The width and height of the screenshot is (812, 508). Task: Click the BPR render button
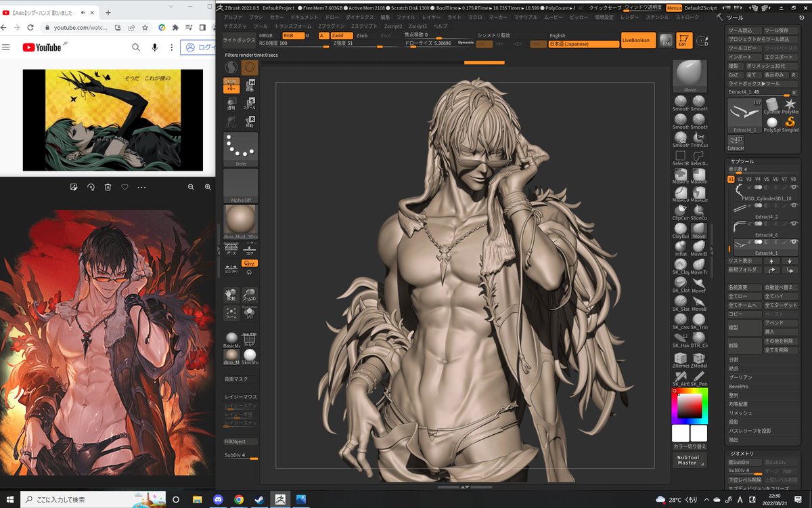[666, 40]
